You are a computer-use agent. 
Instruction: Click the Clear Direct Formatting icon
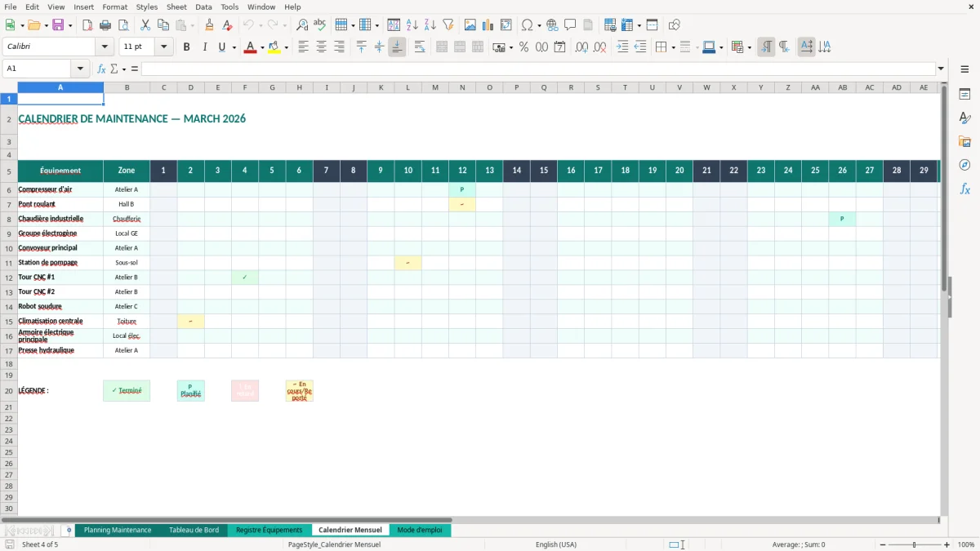coord(228,25)
